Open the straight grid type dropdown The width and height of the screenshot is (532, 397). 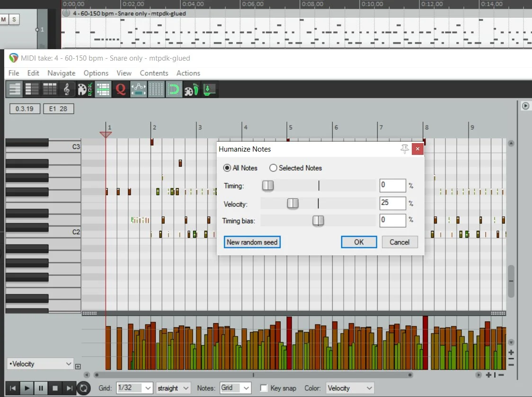173,388
